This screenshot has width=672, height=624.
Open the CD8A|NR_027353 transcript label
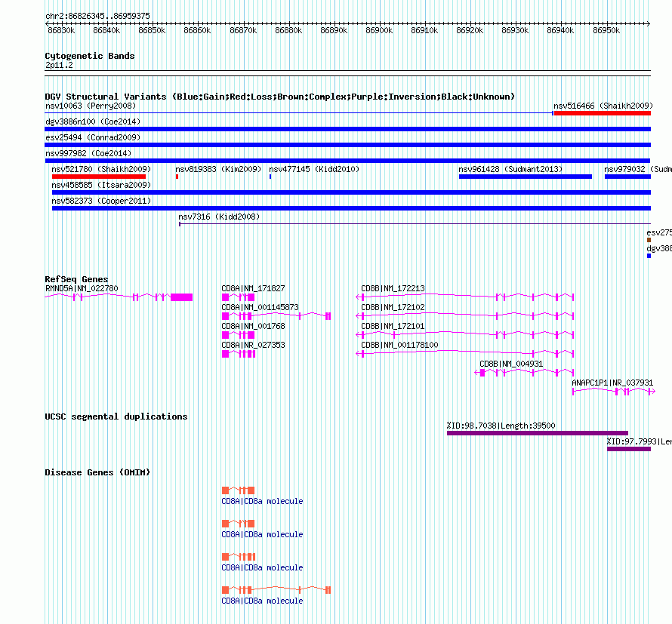(x=253, y=345)
